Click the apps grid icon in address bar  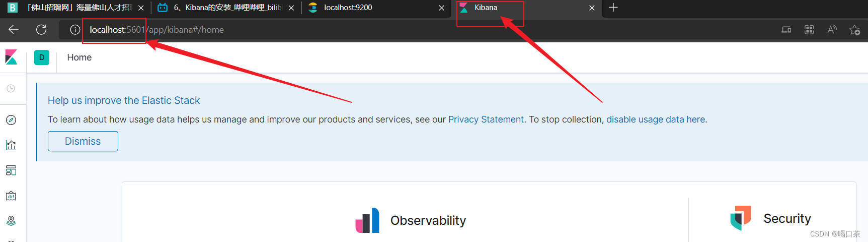pyautogui.click(x=809, y=30)
